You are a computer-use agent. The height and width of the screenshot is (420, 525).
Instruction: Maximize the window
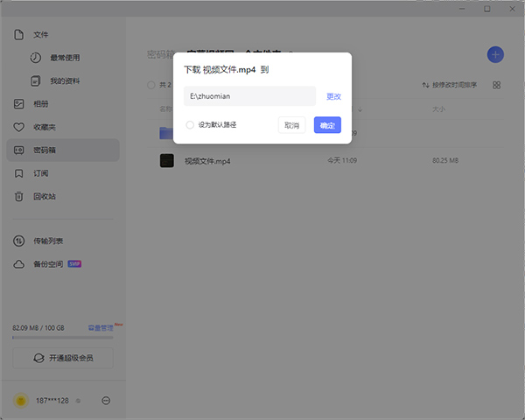(x=487, y=9)
